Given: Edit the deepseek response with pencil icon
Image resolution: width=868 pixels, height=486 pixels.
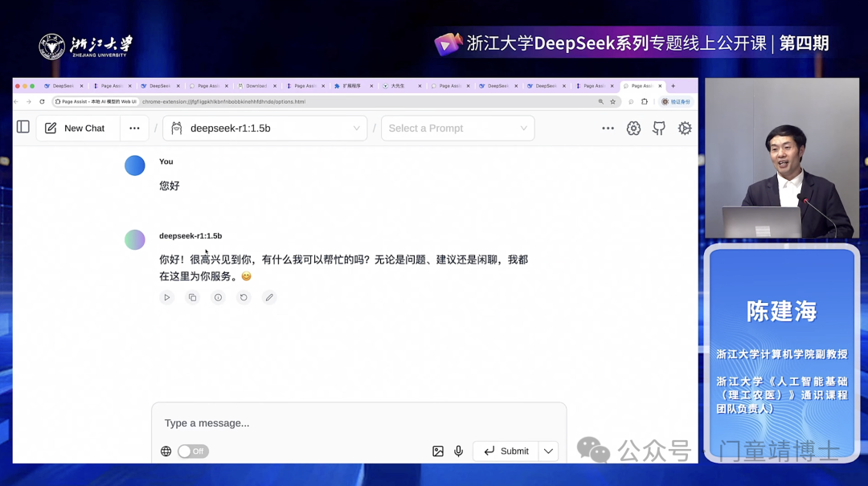Looking at the screenshot, I should (x=269, y=297).
